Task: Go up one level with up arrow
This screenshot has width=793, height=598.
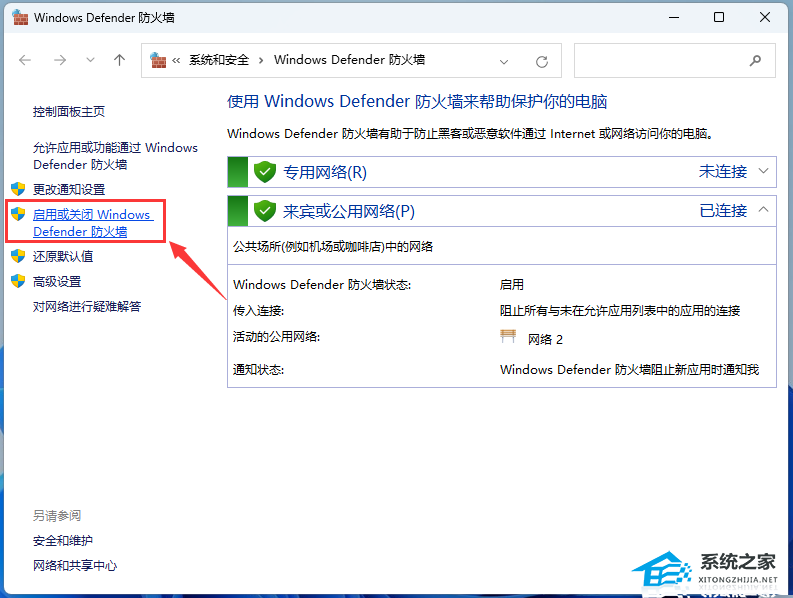Action: click(119, 60)
